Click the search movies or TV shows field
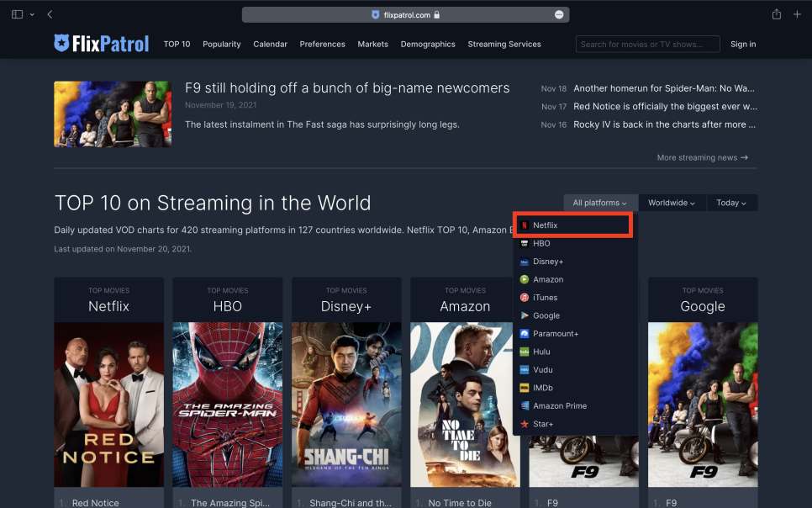Screen dimensions: 812x508 click(647, 44)
